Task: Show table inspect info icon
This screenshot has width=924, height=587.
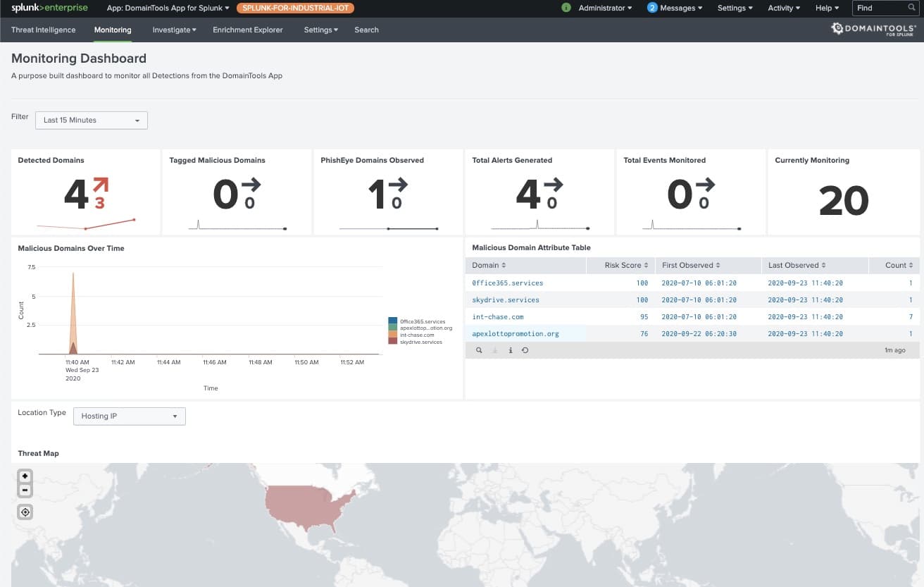Action: (510, 350)
